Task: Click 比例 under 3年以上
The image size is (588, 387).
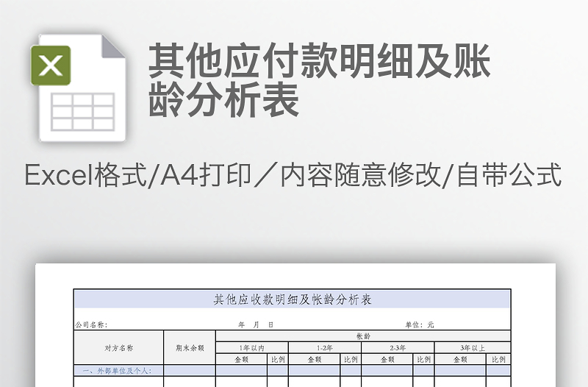Action: [x=499, y=360]
